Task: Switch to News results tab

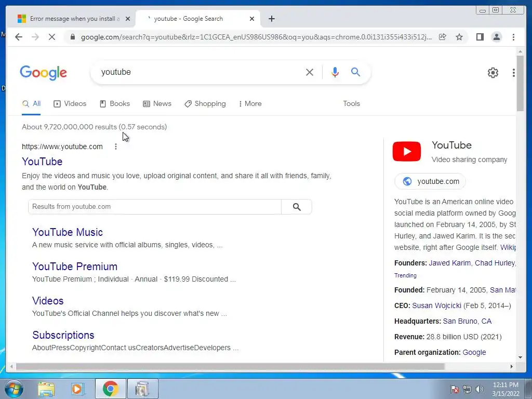Action: click(x=157, y=104)
